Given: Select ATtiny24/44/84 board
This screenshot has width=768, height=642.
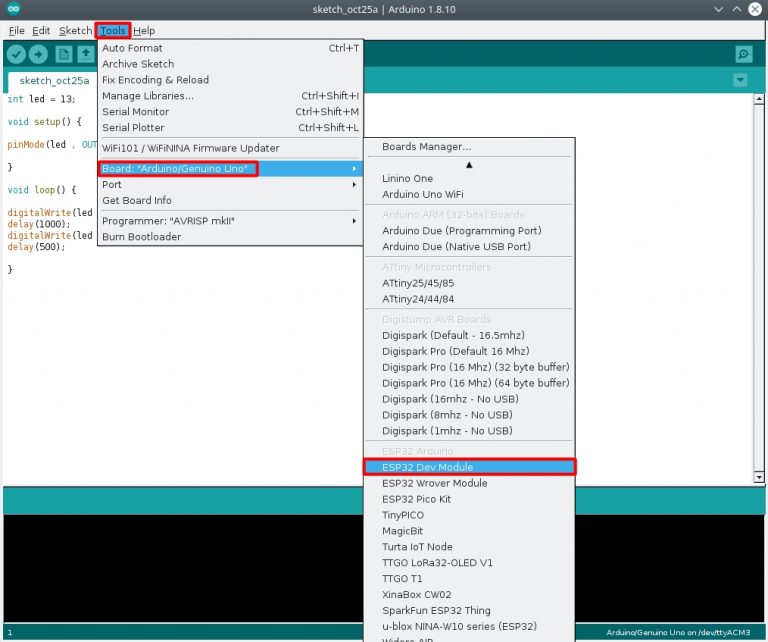Looking at the screenshot, I should [x=469, y=299].
